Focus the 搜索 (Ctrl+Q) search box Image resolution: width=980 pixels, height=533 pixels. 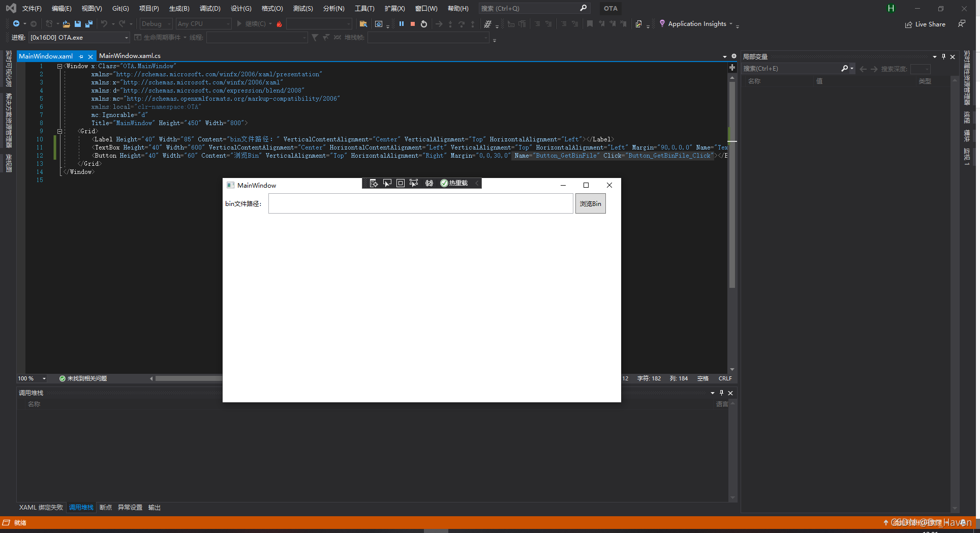click(x=534, y=9)
